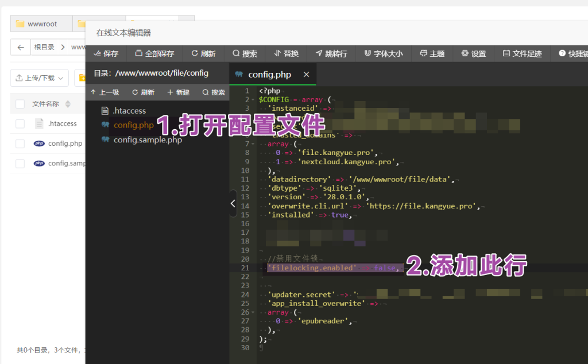Click the php icon beside config.samp file
The height and width of the screenshot is (364, 588).
(39, 164)
